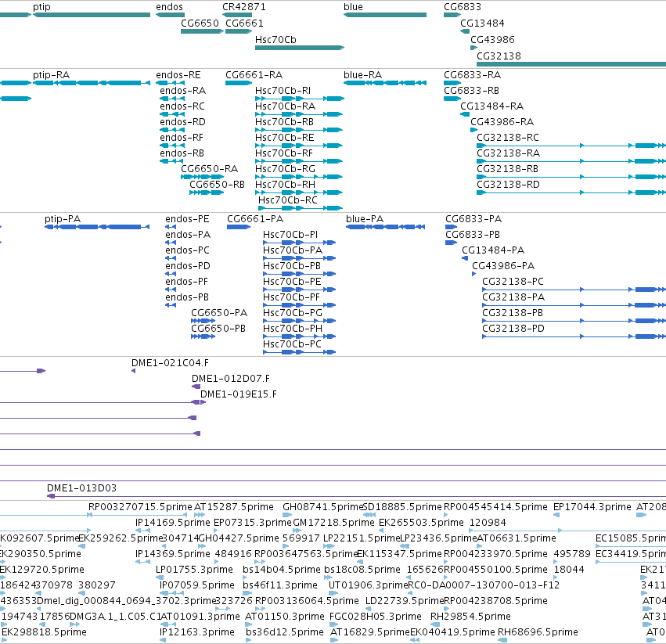Open the GH08741.5prime EST
Image resolution: width=666 pixels, height=644 pixels.
[286, 515]
